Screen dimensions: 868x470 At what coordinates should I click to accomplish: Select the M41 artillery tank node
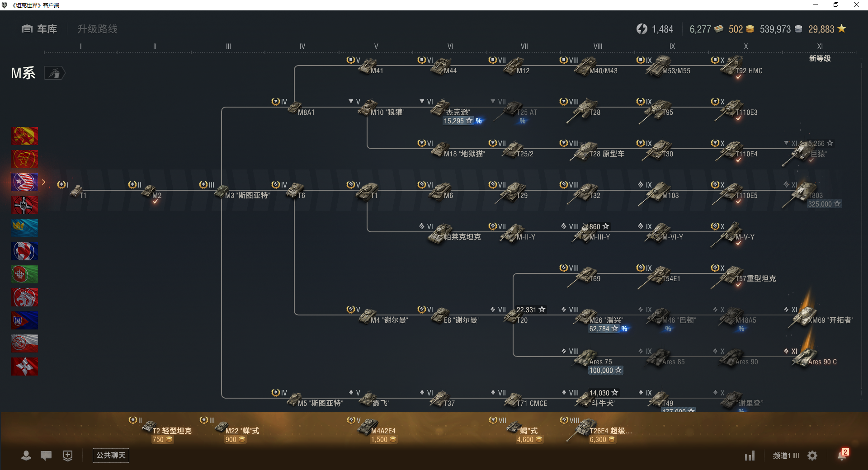[x=367, y=66]
